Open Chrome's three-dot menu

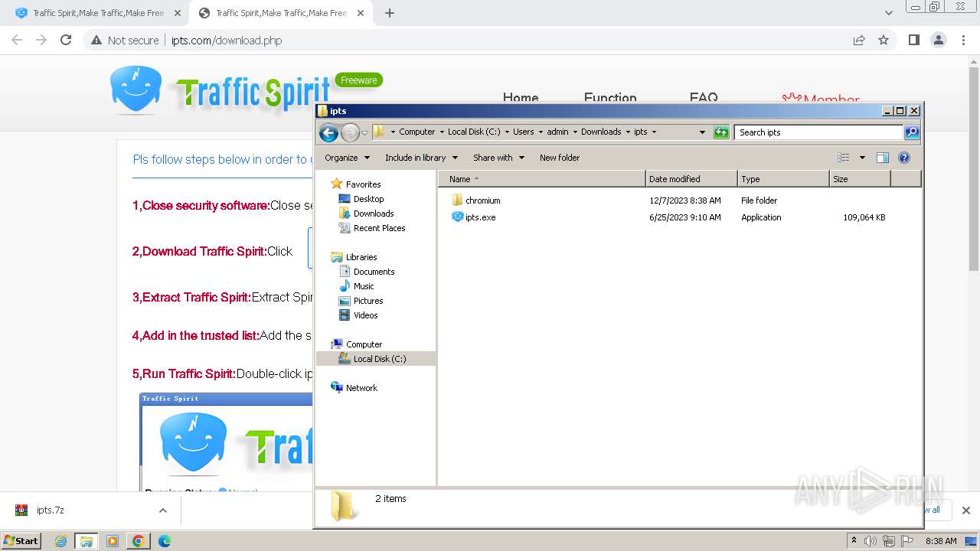963,41
